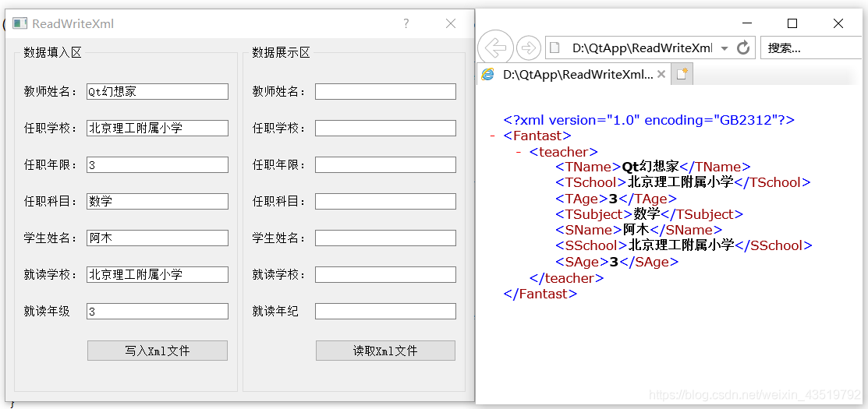Click the page icon in address bar
868x409 pixels.
555,48
